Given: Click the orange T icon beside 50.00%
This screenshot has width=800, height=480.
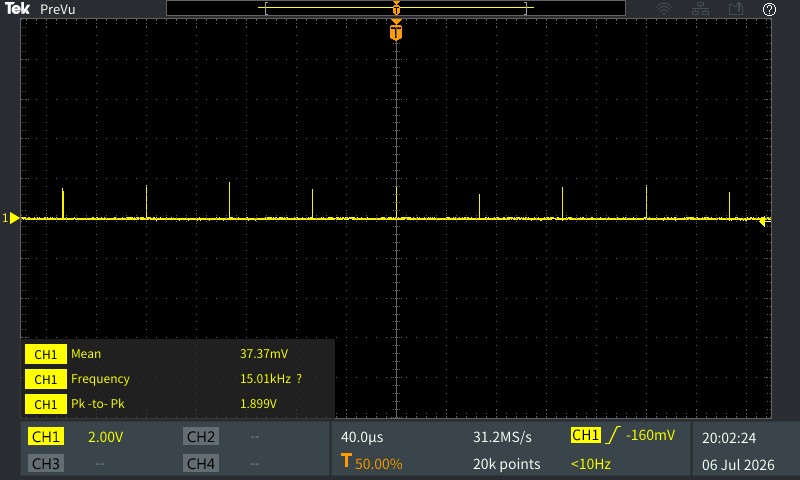Looking at the screenshot, I should click(346, 461).
